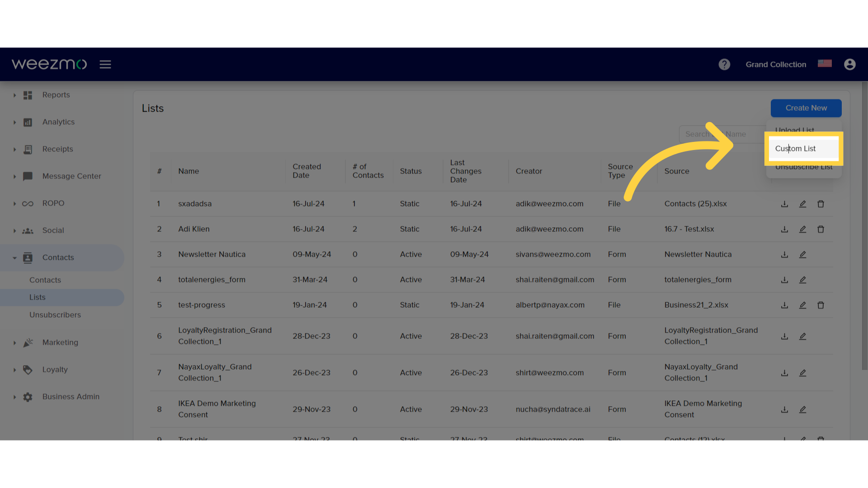
Task: Open the Lists sidebar item
Action: (x=38, y=297)
